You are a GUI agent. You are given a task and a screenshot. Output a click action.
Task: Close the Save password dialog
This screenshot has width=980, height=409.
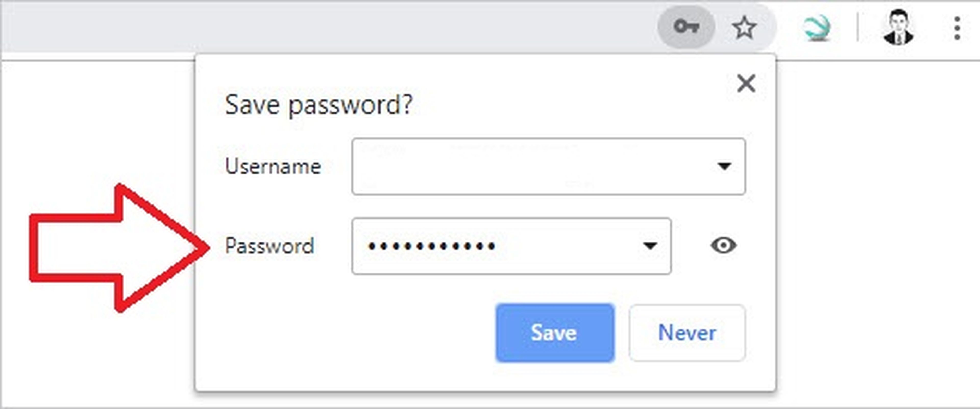746,83
